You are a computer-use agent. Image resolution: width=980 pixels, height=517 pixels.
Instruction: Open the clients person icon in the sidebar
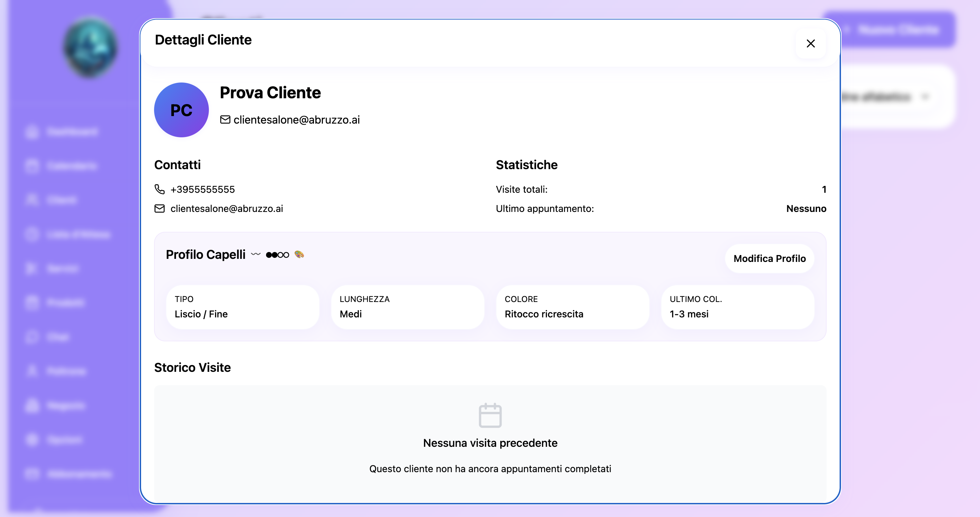coord(32,200)
